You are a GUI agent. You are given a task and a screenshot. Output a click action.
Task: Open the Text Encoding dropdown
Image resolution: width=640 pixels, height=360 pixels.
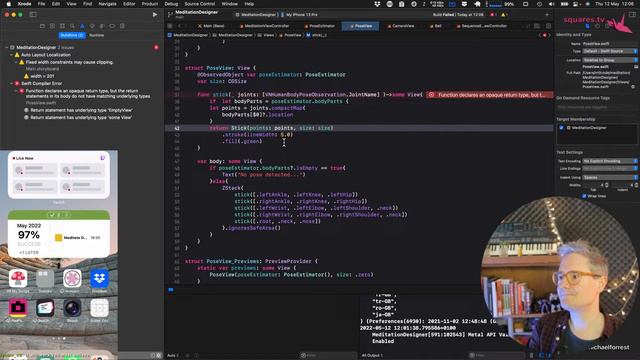(610, 161)
